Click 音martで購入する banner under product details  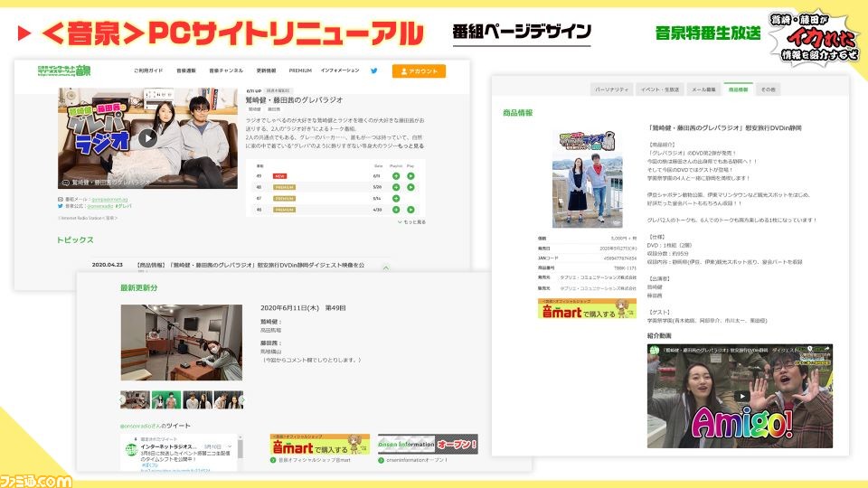pos(587,309)
